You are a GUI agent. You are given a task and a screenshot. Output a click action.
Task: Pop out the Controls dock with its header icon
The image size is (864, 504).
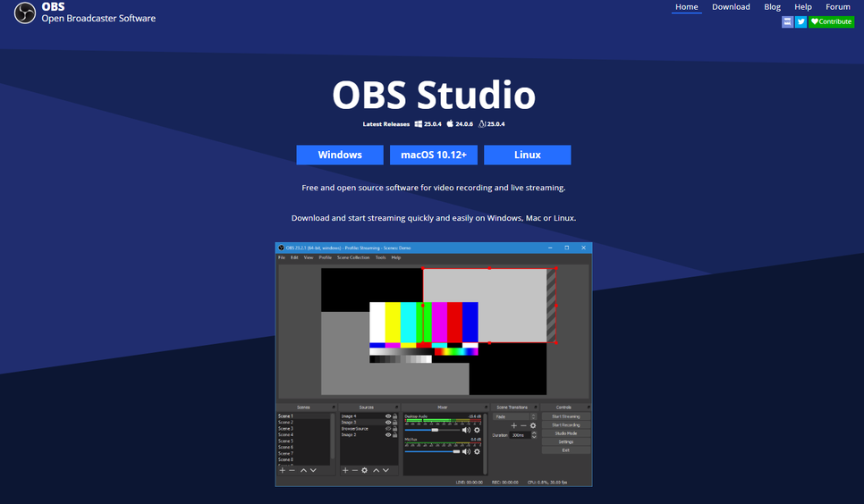(x=590, y=407)
